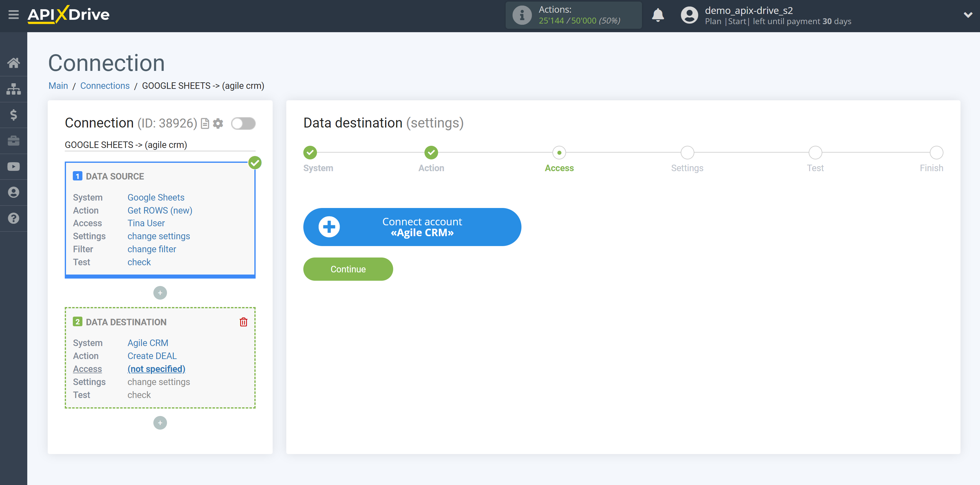Viewport: 980px width, 485px height.
Task: Click the API X Drive home icon
Action: (x=13, y=63)
